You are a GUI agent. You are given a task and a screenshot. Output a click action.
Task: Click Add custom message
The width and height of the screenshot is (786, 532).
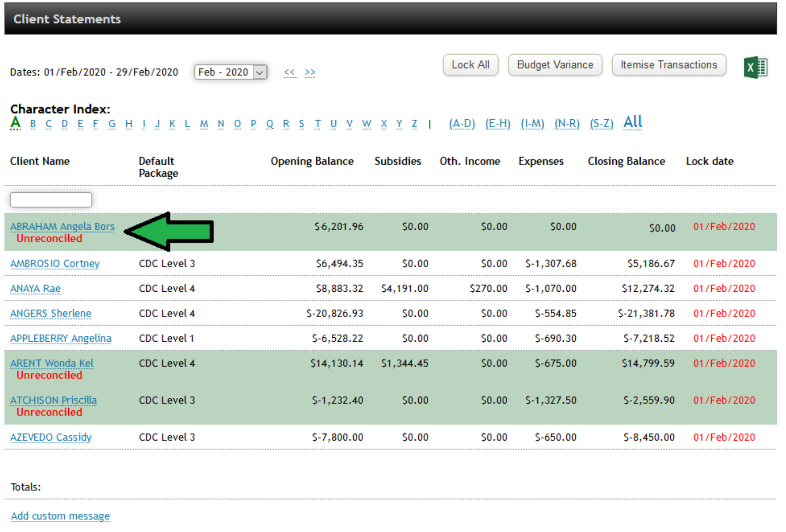coord(60,516)
